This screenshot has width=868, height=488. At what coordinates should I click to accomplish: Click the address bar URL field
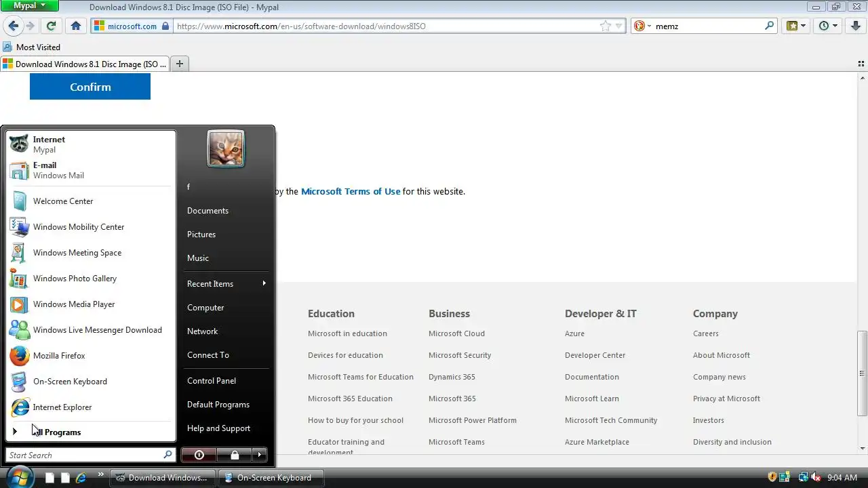click(387, 26)
